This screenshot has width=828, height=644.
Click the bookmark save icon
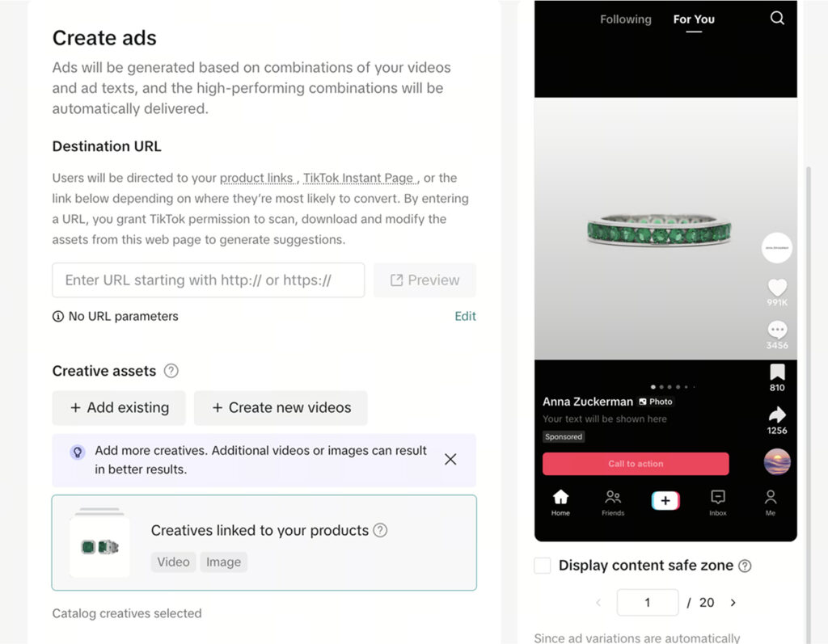777,373
